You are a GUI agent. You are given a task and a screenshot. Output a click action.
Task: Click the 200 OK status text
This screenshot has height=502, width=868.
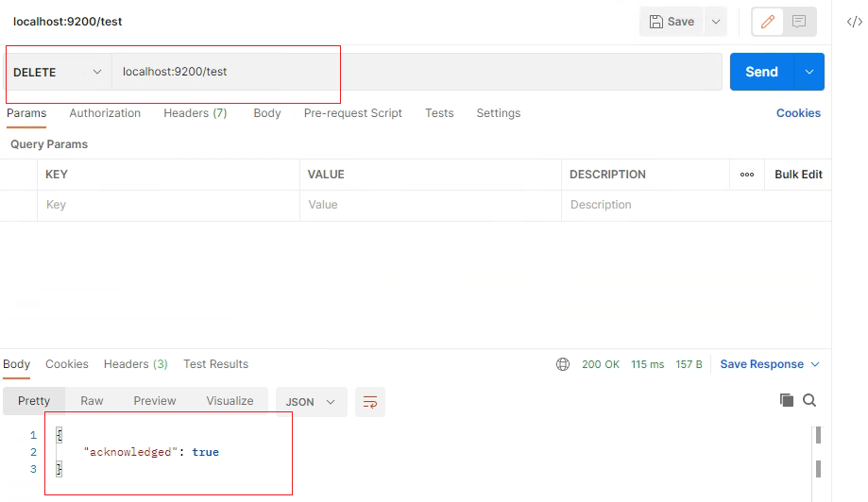point(601,364)
